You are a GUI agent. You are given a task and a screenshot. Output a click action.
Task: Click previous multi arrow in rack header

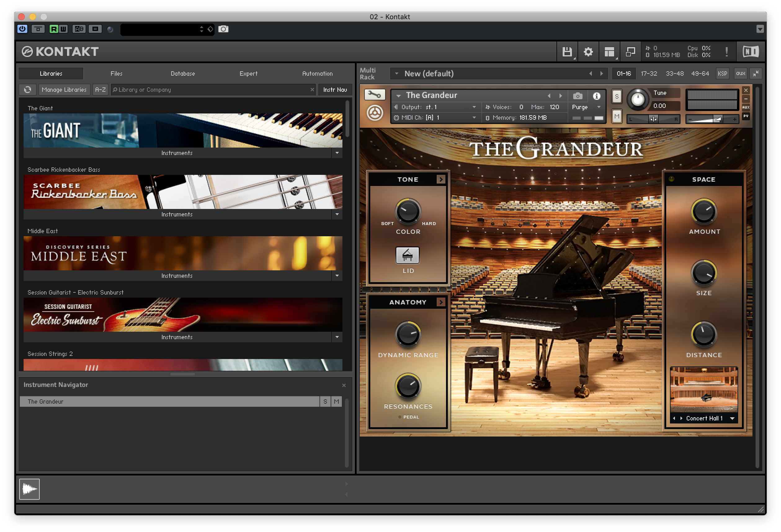[591, 73]
